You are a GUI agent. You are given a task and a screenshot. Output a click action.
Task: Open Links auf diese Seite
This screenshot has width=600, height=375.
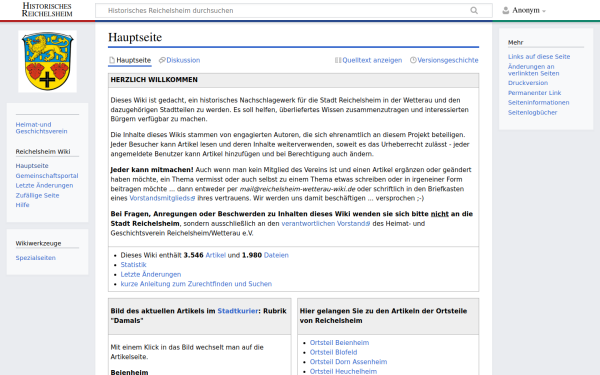539,57
